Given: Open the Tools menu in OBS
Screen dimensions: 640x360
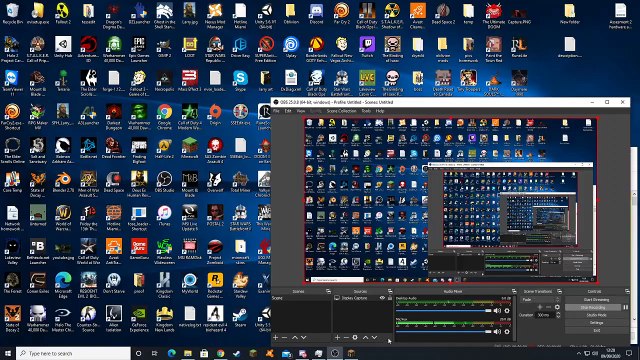Looking at the screenshot, I should pyautogui.click(x=366, y=111).
